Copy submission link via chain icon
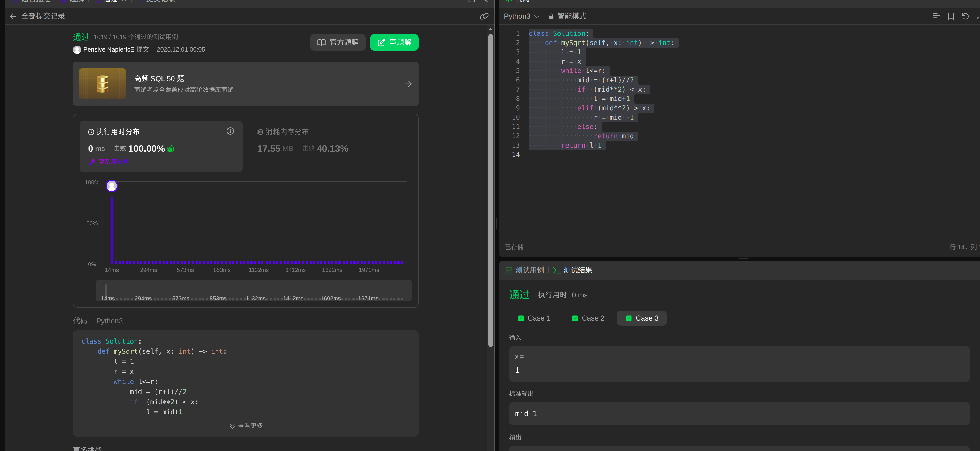This screenshot has width=980, height=451. point(484,16)
